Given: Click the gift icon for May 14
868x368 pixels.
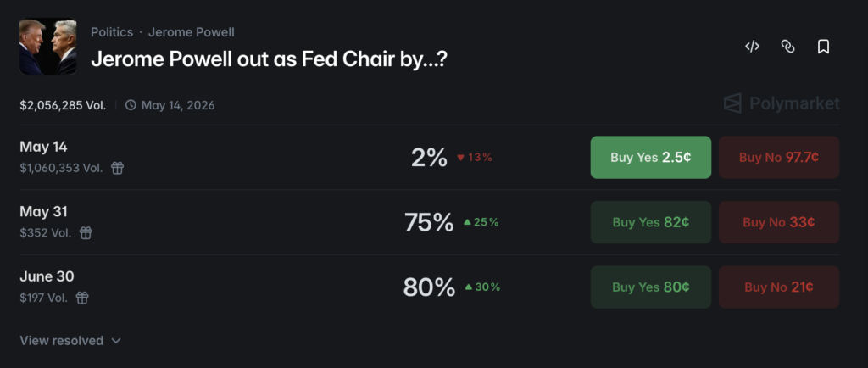Looking at the screenshot, I should point(118,168).
